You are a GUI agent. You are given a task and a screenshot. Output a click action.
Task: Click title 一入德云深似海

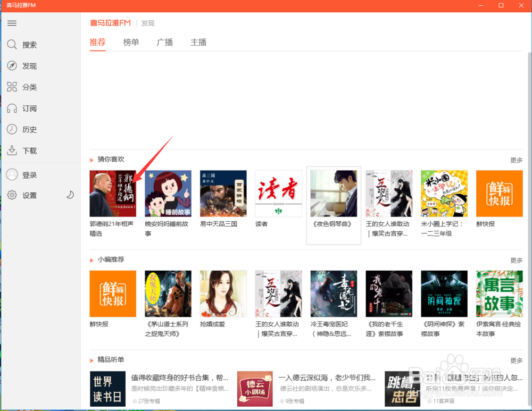(x=327, y=378)
